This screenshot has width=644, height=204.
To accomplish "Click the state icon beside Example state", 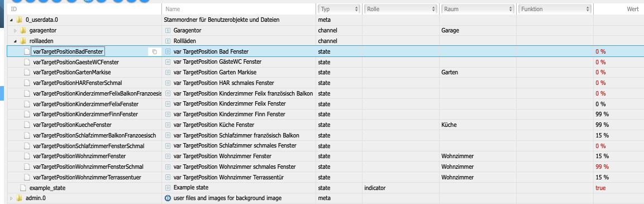I will coord(168,188).
